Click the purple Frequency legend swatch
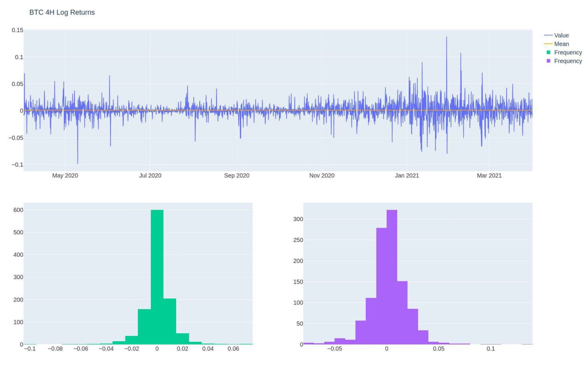Screen dimensions: 588x368 [548, 61]
